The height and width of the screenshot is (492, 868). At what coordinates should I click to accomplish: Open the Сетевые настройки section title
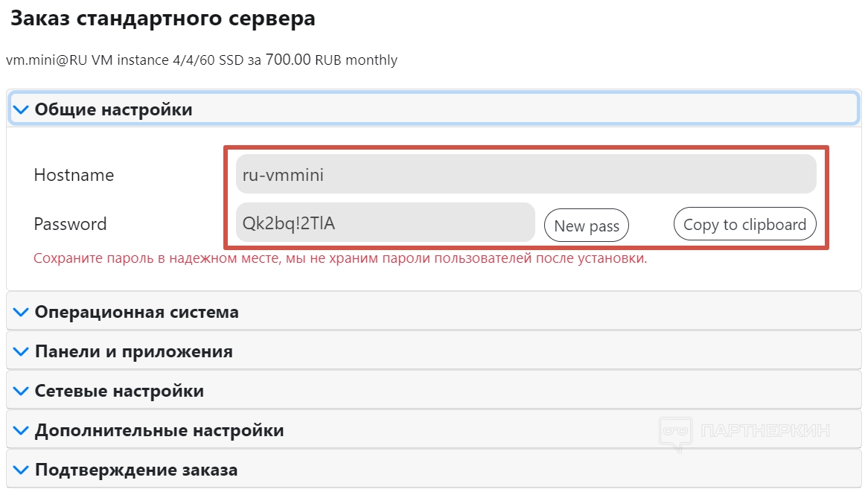119,391
